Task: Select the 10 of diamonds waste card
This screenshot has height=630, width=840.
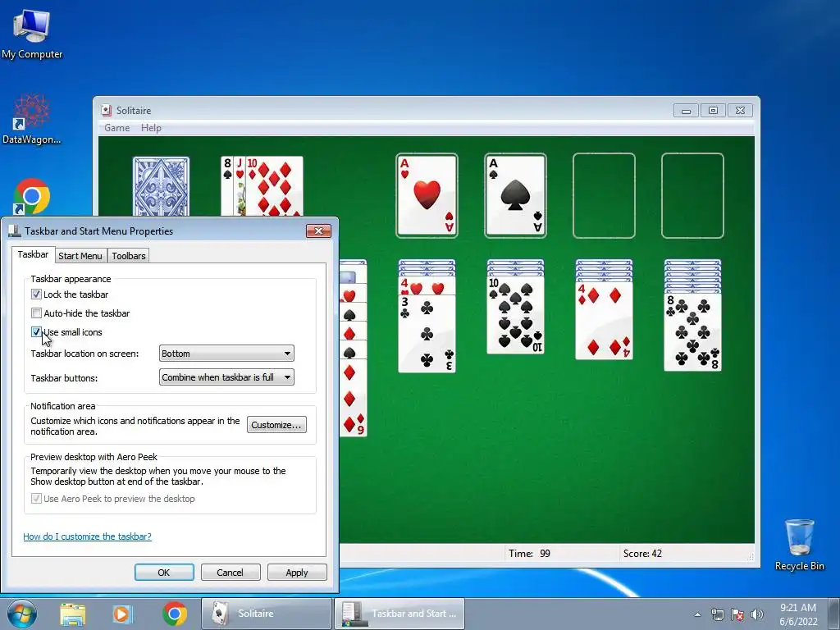Action: (x=274, y=186)
